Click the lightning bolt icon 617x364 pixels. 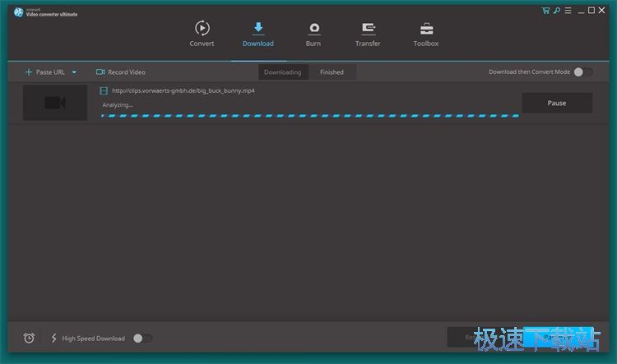click(54, 338)
